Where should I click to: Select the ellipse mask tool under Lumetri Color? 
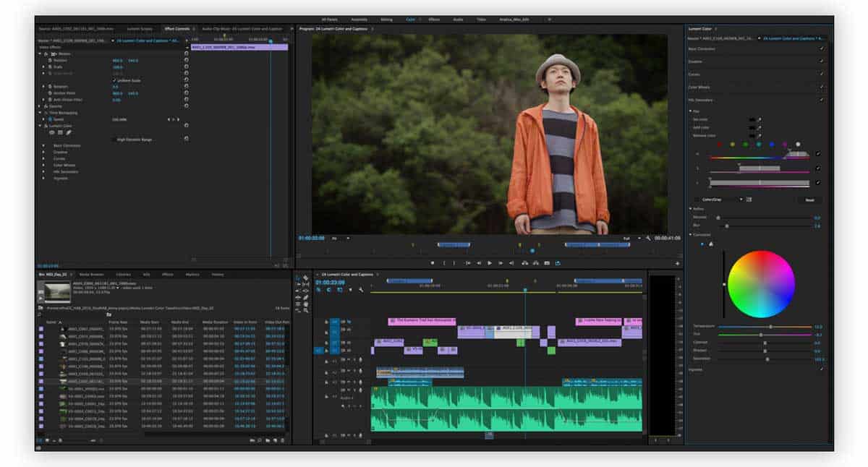52,132
